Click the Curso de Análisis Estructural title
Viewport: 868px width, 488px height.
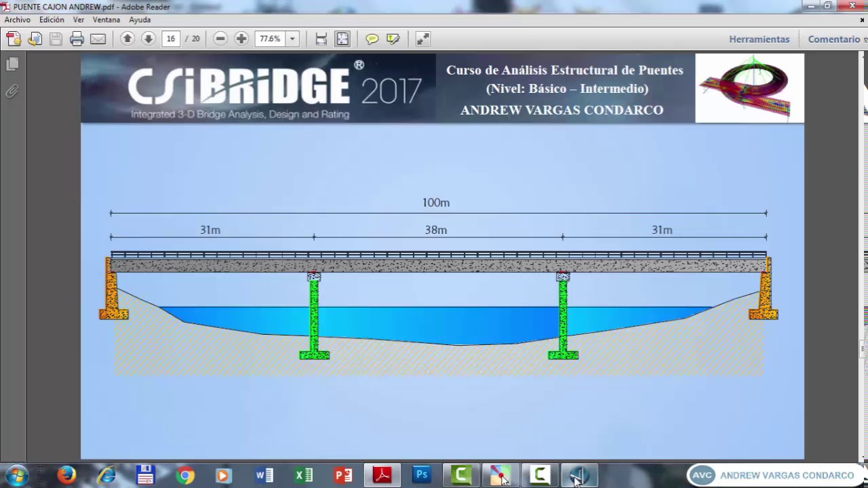point(565,70)
